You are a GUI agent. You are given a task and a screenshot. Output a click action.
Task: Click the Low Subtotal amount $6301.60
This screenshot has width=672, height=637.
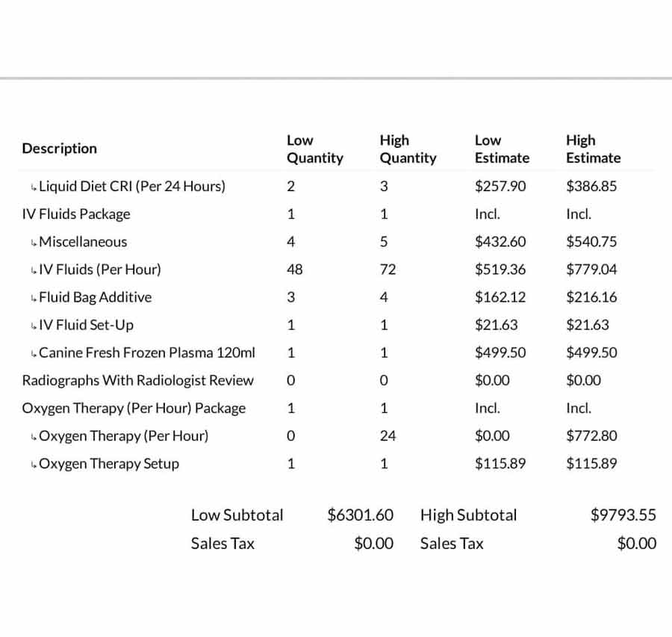361,515
